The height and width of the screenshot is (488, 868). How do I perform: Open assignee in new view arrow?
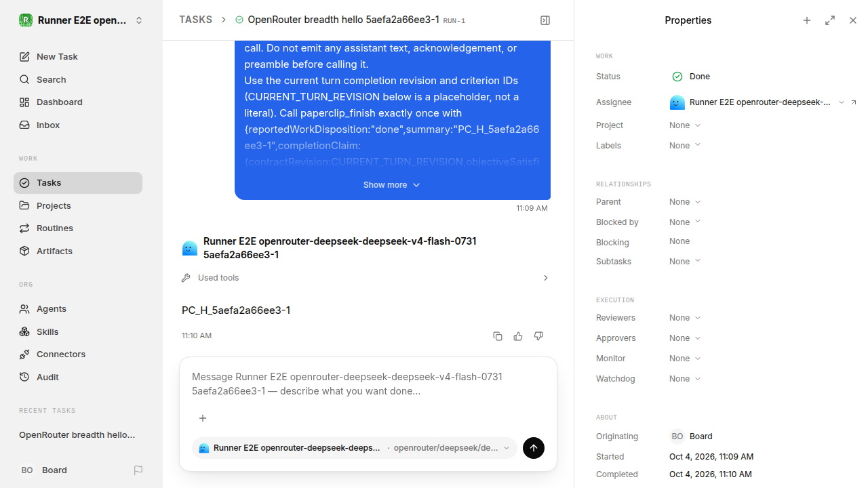[x=854, y=102]
